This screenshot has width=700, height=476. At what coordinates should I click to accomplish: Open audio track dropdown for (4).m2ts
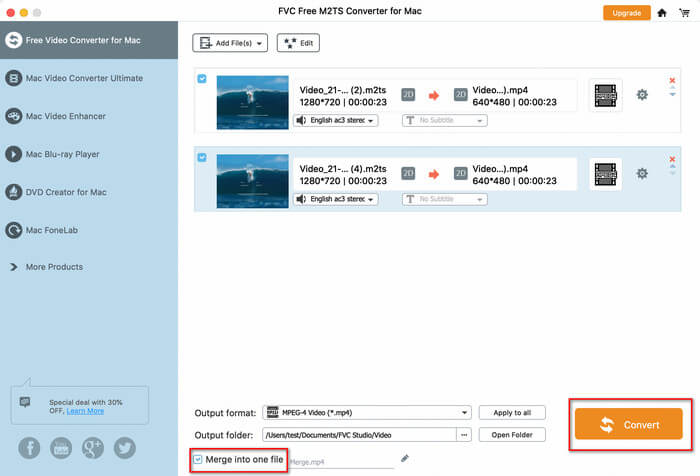(x=336, y=199)
